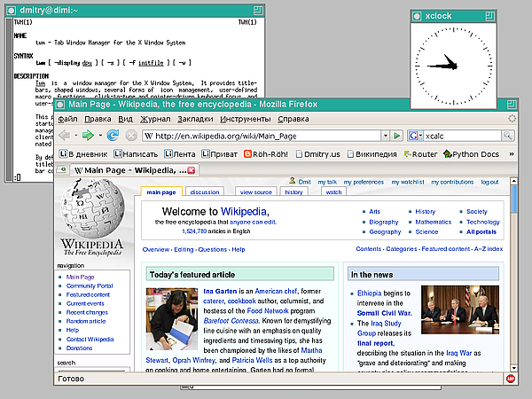This screenshot has height=399, width=532.
Task: Open the Ina Garten featured photo
Action: coord(172,319)
